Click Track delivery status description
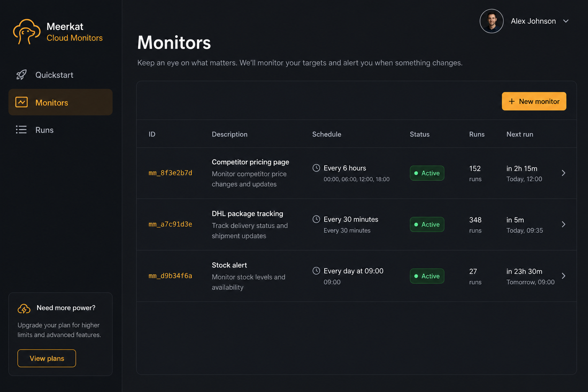 click(250, 230)
